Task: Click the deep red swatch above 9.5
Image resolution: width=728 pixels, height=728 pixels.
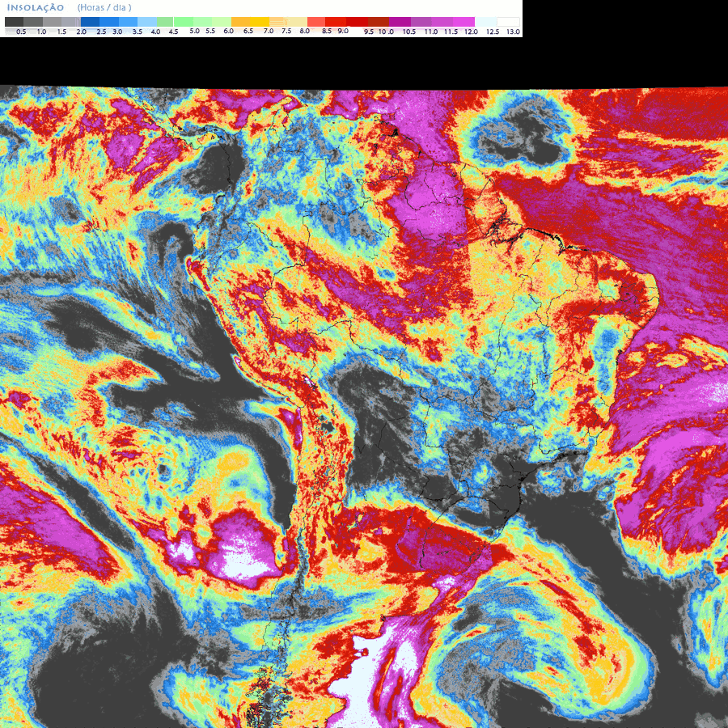Action: (x=357, y=22)
